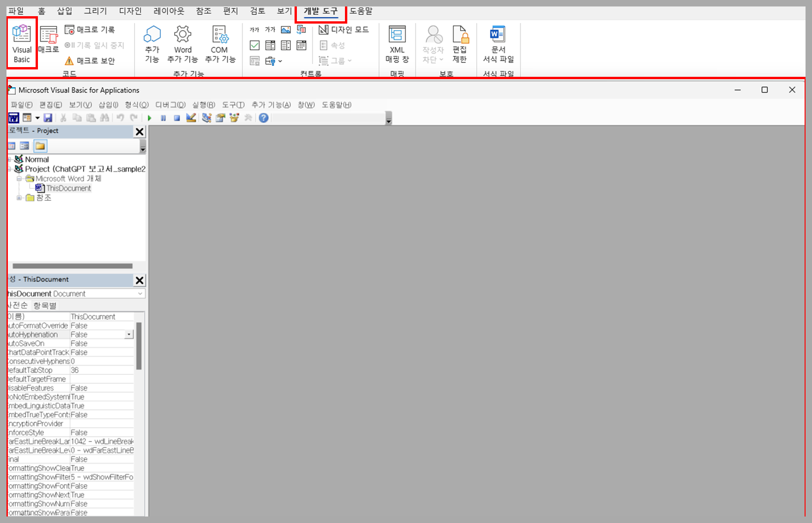This screenshot has width=812, height=523.
Task: Click Insert UserForm icon in VBA toolbar
Action: click(x=27, y=118)
